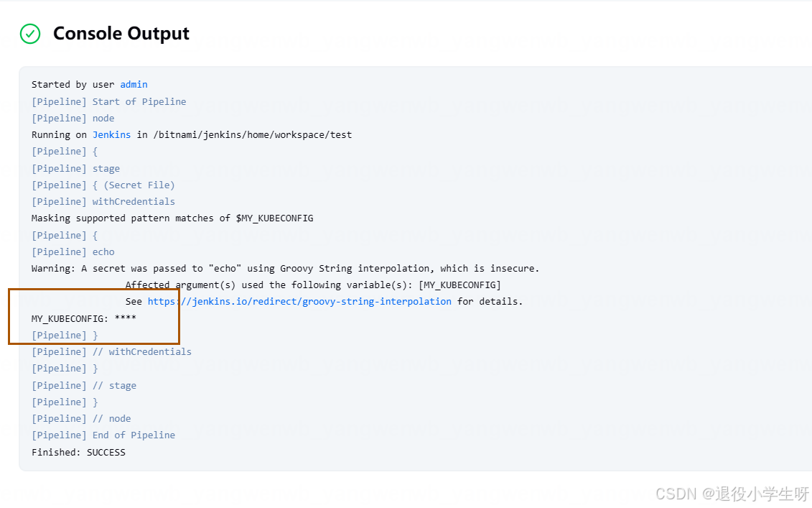Click the Masking supported pattern matches line
The width and height of the screenshot is (812, 508).
click(172, 218)
